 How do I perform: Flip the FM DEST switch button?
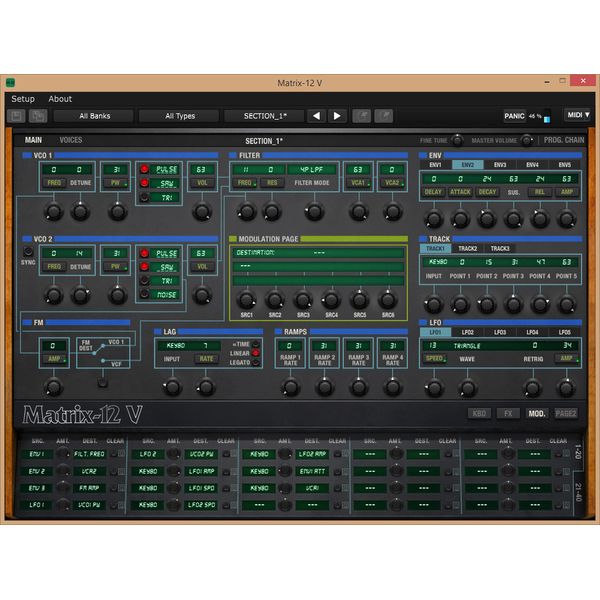pyautogui.click(x=102, y=382)
